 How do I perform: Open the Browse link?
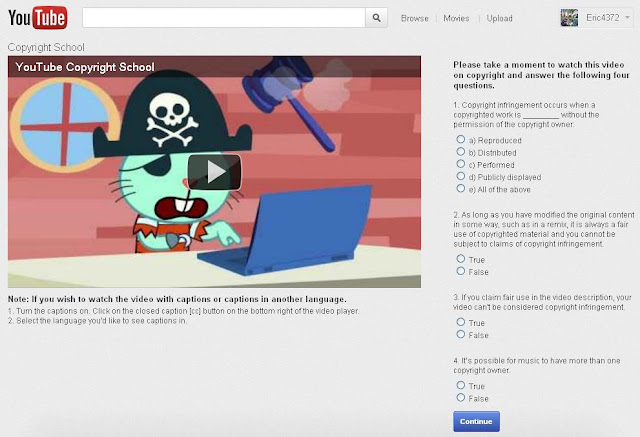click(415, 18)
